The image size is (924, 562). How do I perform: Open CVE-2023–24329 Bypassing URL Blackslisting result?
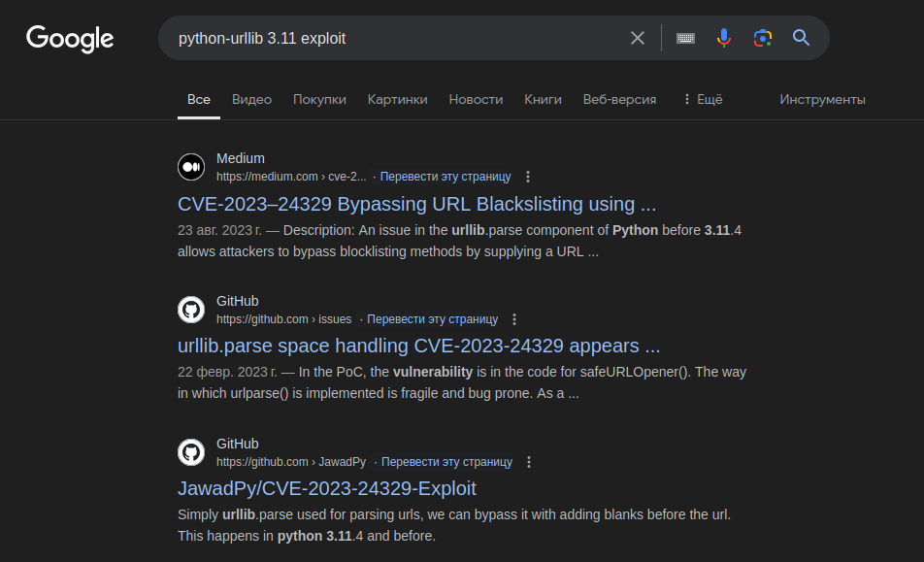416,204
